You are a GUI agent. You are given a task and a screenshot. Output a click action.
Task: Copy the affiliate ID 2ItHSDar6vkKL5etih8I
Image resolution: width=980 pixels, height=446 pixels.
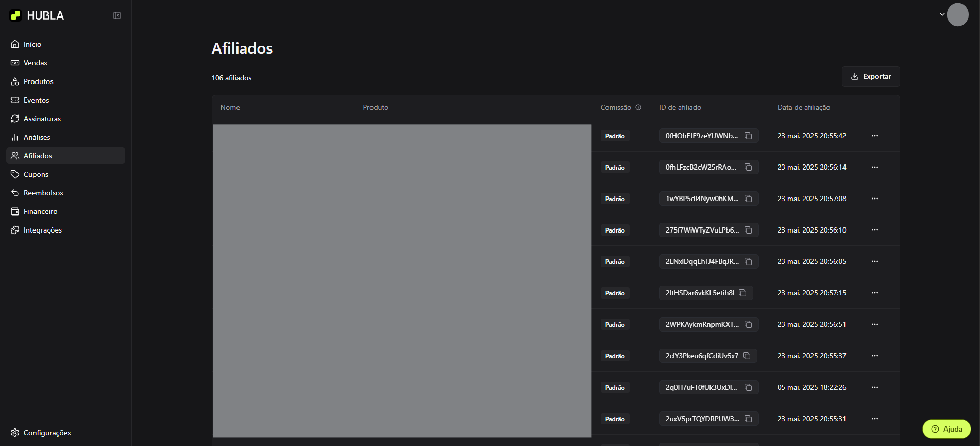[742, 293]
